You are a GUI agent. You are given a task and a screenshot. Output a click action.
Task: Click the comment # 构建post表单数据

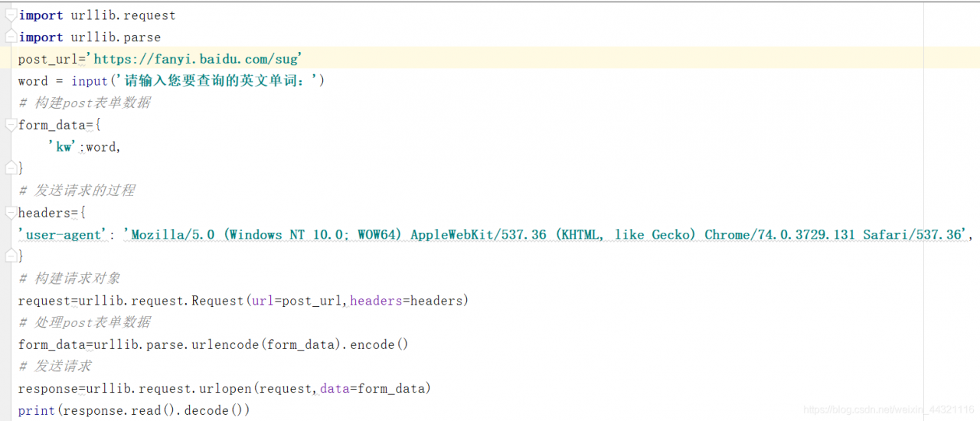(x=84, y=103)
